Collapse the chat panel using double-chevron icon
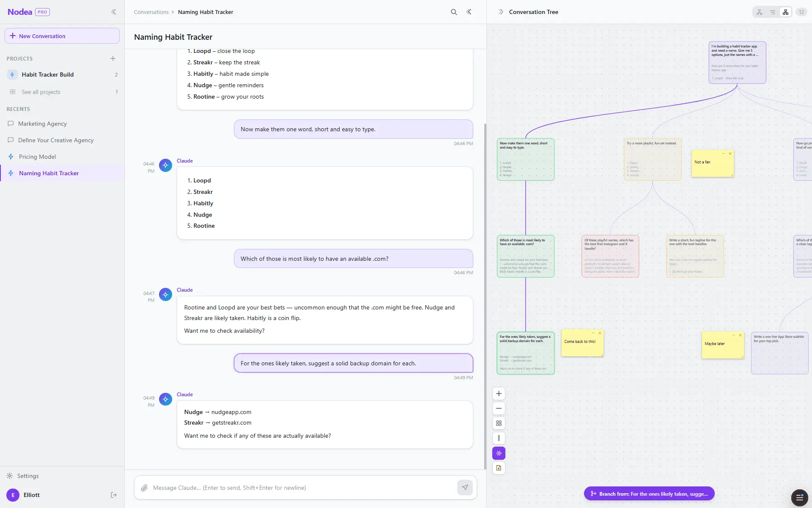Viewport: 812px width, 508px height. pos(469,12)
